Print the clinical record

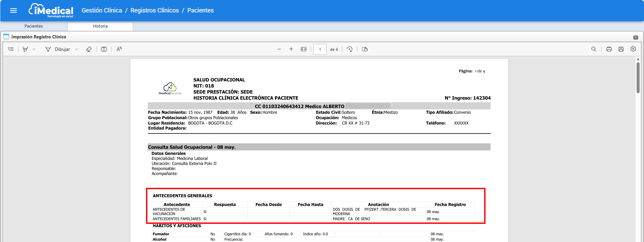609,49
